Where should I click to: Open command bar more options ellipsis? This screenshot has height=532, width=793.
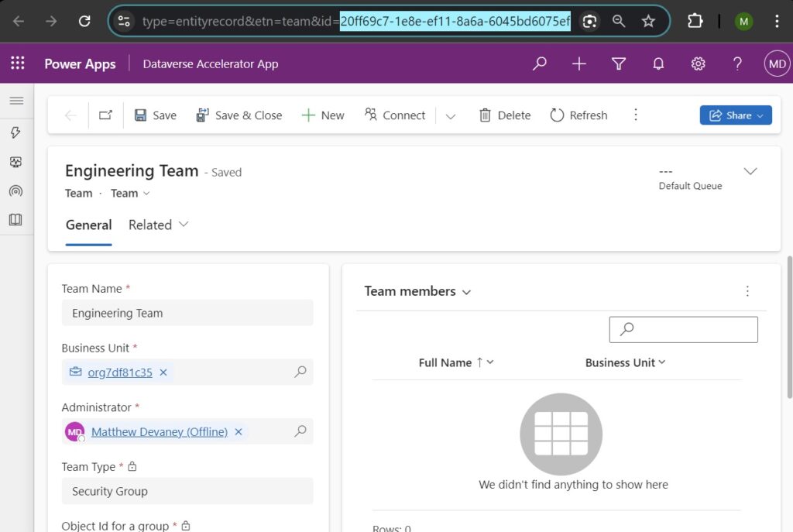tap(636, 115)
